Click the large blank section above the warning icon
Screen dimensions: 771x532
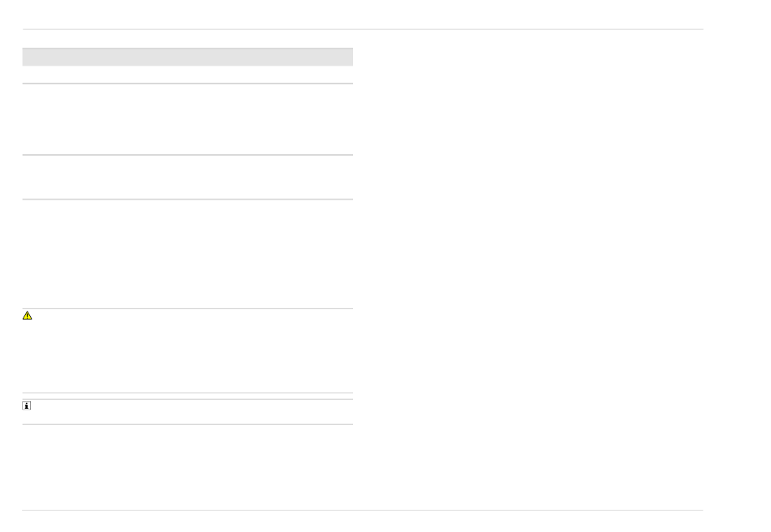tap(187, 254)
